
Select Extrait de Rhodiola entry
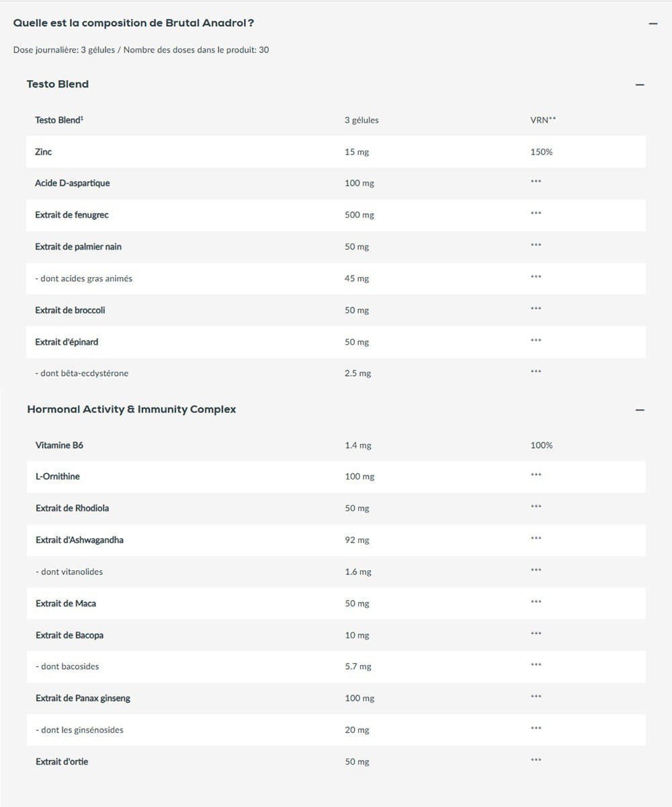[73, 508]
